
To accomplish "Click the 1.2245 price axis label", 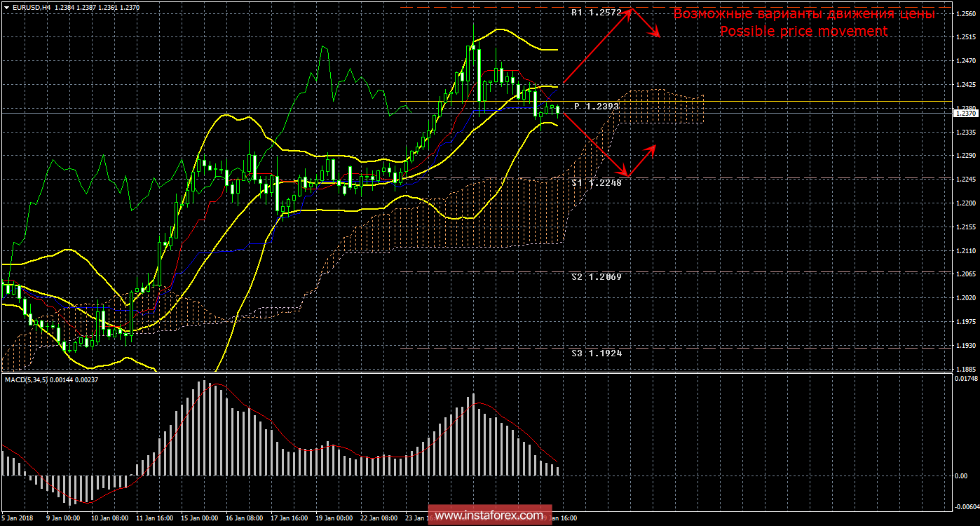I will tap(965, 180).
